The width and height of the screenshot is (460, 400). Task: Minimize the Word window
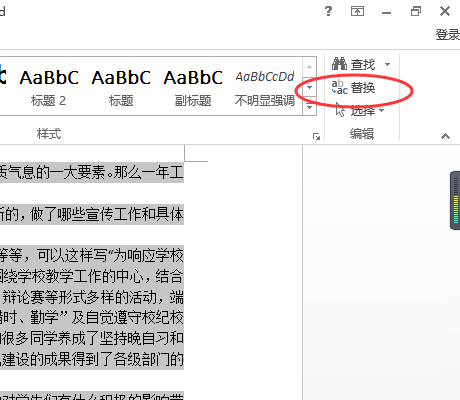point(387,13)
